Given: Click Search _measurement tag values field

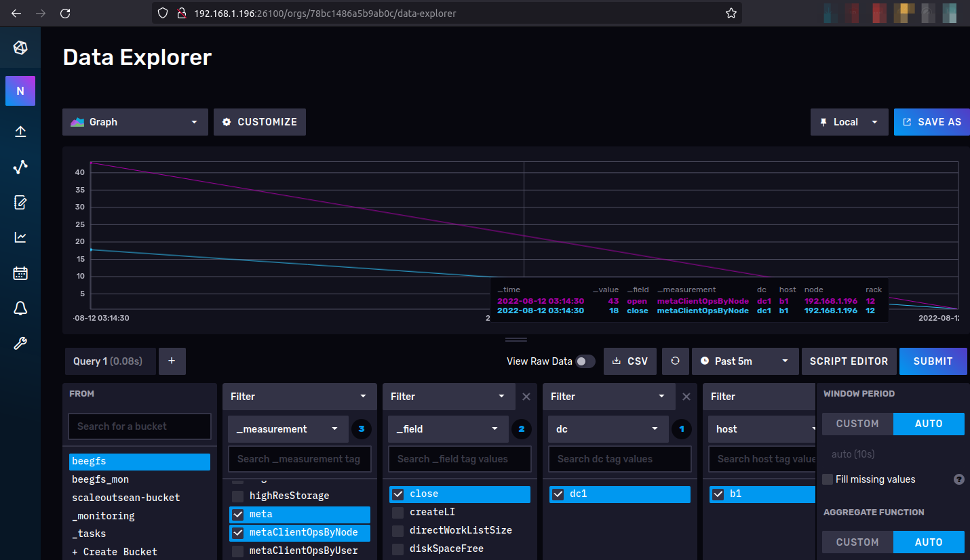Looking at the screenshot, I should click(x=300, y=459).
